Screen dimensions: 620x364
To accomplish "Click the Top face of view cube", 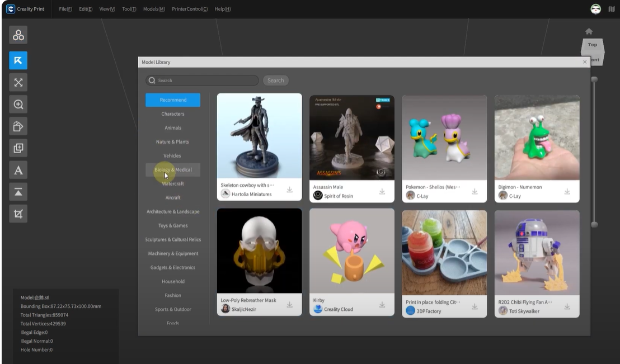I will (x=593, y=45).
